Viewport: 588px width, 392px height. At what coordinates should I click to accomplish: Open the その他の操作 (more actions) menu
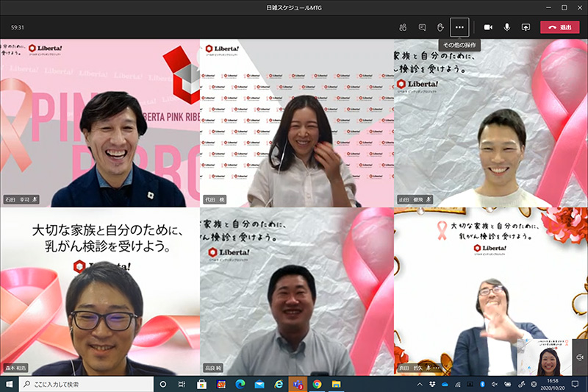[459, 27]
